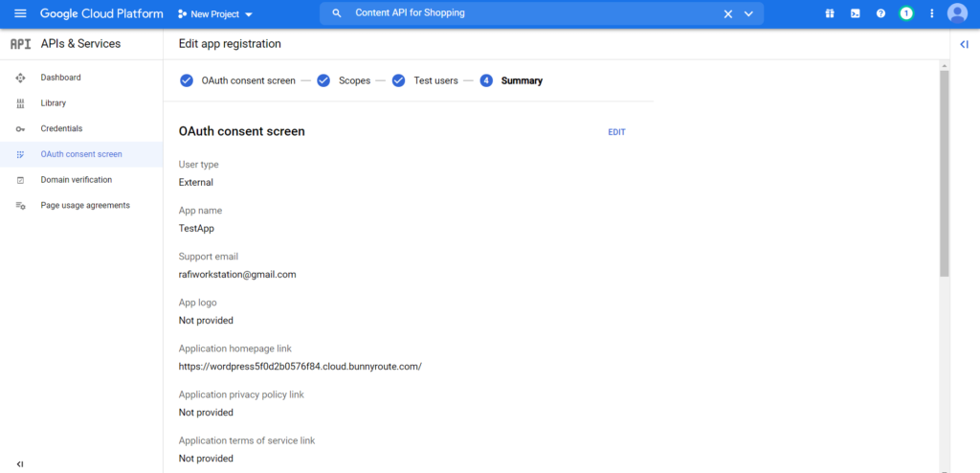Click the Page usage agreements icon
Viewport: 980px width, 473px height.
[20, 205]
